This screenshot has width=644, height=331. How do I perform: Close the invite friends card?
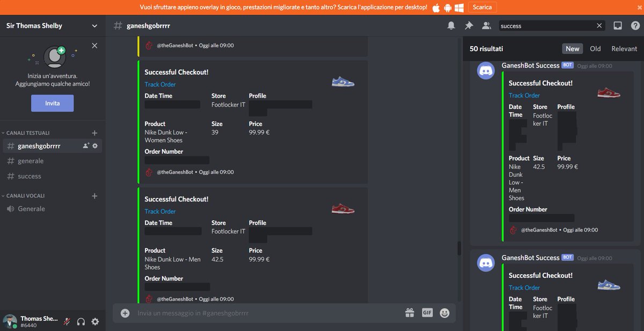click(94, 46)
